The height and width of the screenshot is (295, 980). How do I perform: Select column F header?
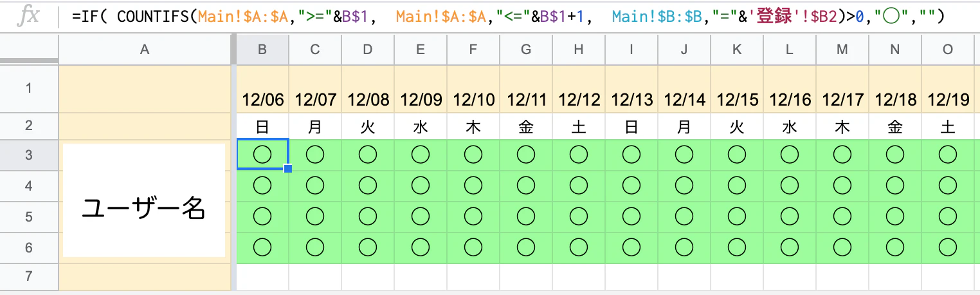point(473,49)
